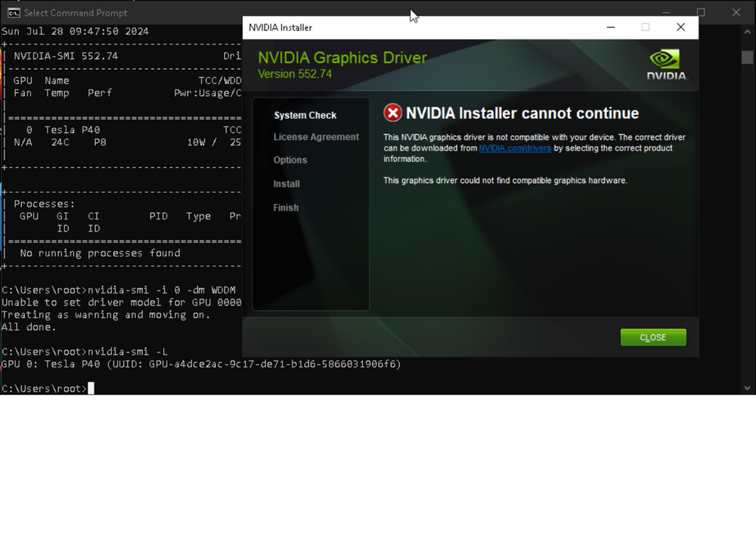Viewport: 756px width, 537px height.
Task: Click the date line 'Sun Jul 28 09:47:50 2024'
Action: 75,31
